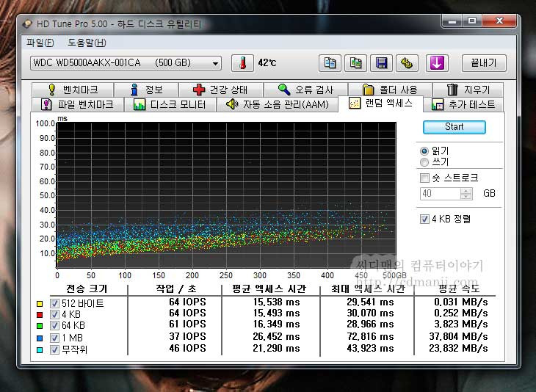
Task: Click the 작업 / 초 column header
Action: click(176, 288)
